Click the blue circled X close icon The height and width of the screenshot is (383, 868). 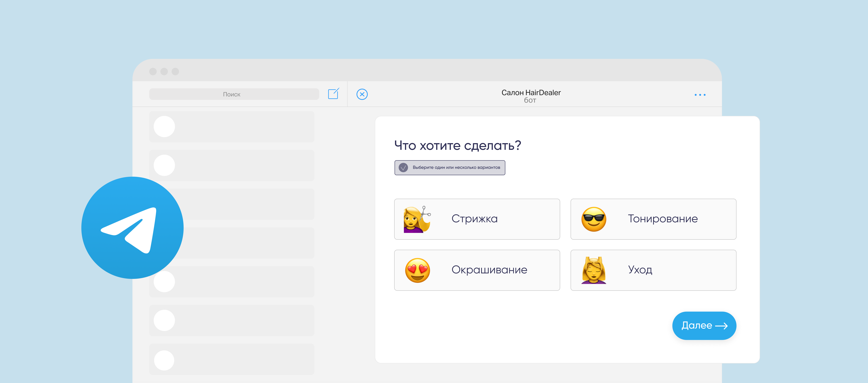pyautogui.click(x=362, y=94)
